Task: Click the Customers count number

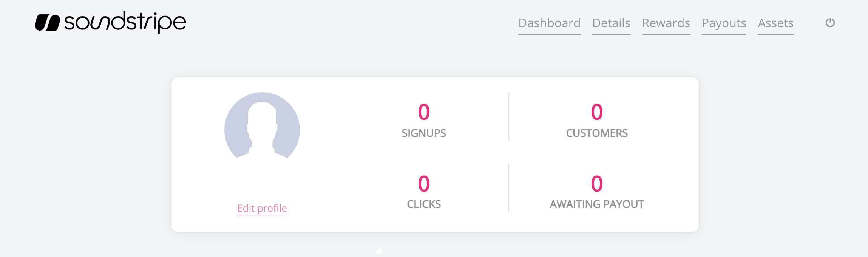Action: tap(597, 112)
